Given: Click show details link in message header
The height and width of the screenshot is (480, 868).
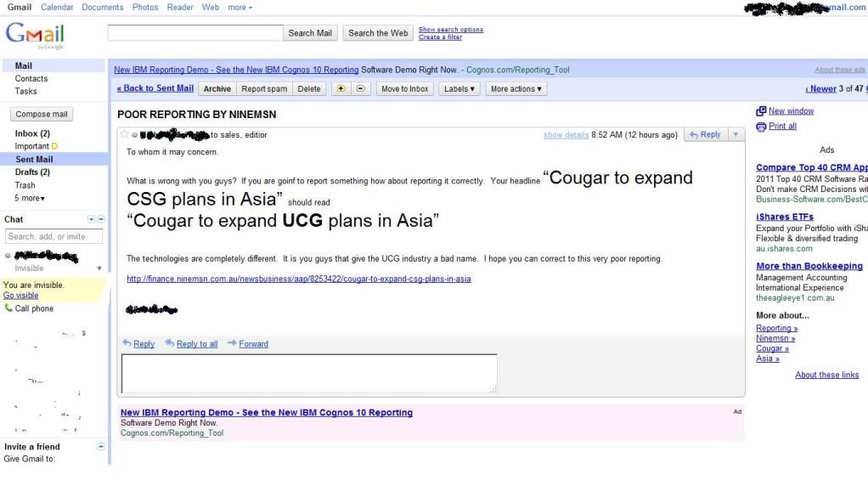Looking at the screenshot, I should (566, 134).
